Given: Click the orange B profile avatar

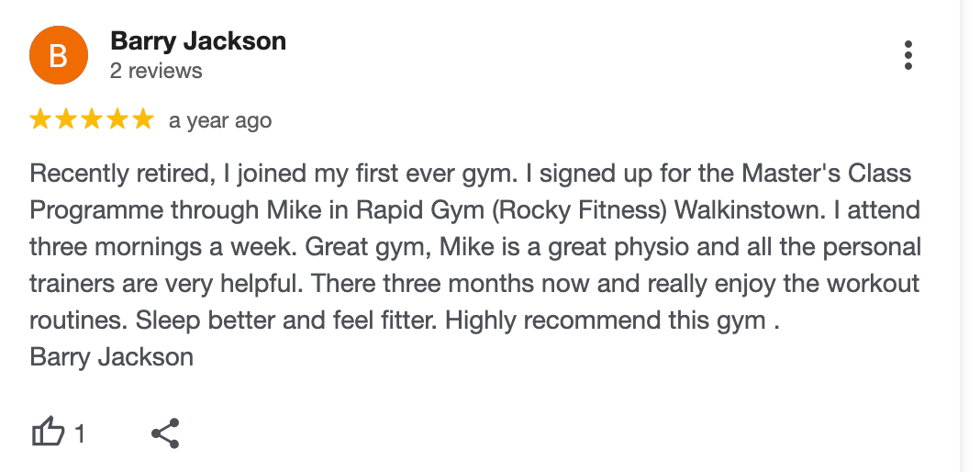Looking at the screenshot, I should (x=59, y=55).
